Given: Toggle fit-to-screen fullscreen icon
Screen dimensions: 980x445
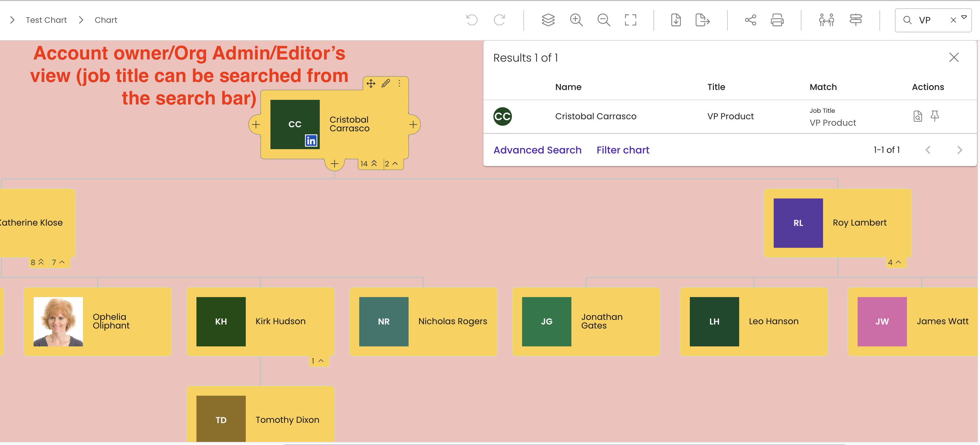Looking at the screenshot, I should click(630, 20).
